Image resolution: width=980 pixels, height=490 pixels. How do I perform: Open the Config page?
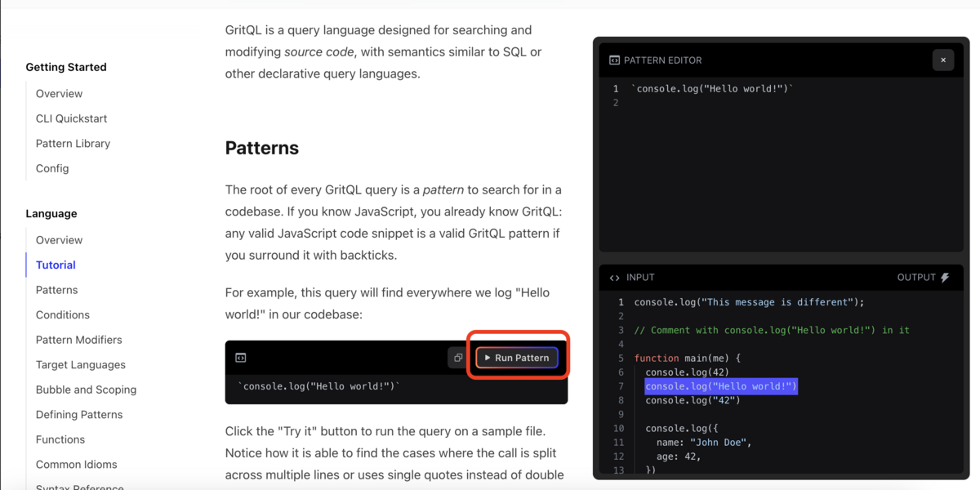52,168
